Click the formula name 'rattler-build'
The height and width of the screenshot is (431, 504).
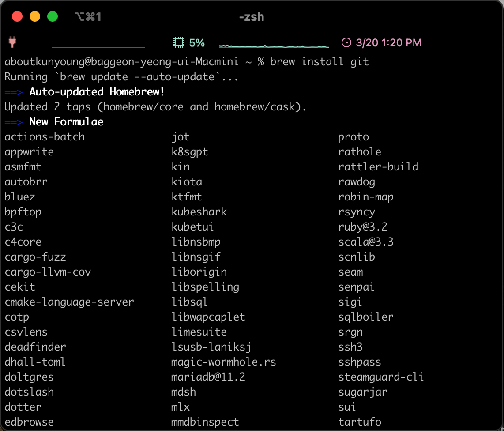tap(378, 166)
